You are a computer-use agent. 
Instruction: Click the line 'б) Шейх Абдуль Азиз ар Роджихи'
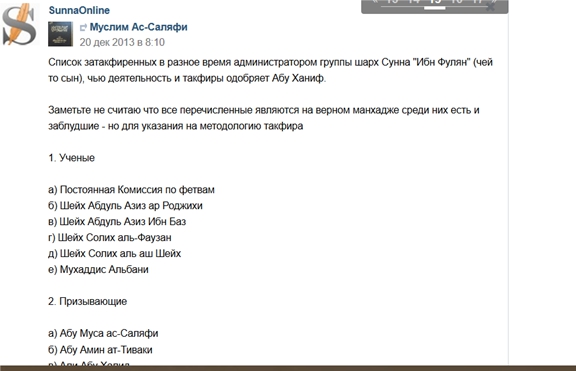click(x=125, y=206)
